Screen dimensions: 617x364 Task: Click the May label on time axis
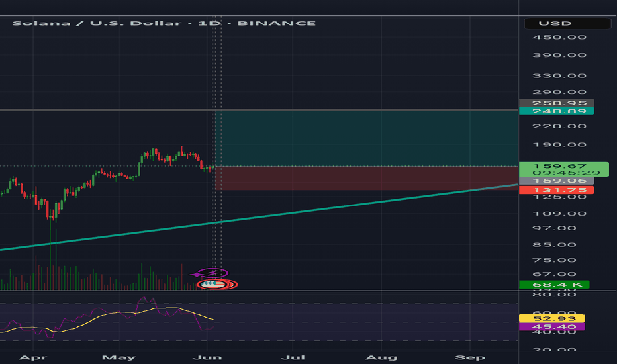click(x=119, y=357)
